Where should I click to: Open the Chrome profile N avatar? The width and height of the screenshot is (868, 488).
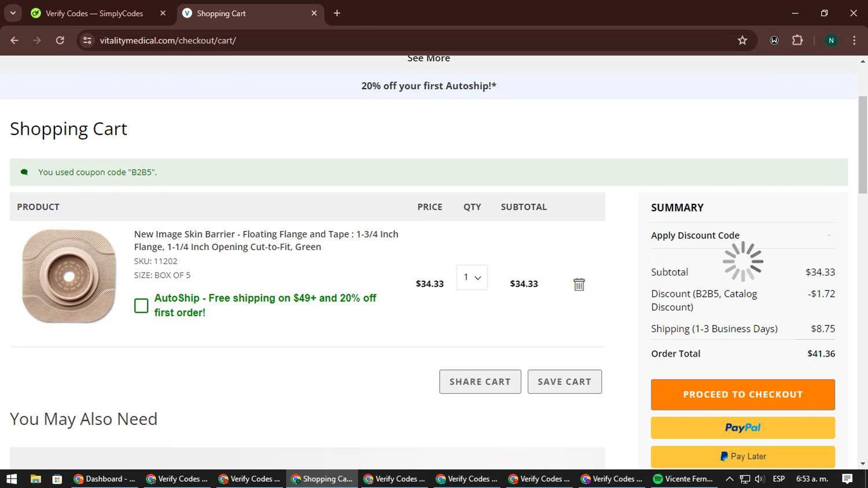tap(831, 41)
